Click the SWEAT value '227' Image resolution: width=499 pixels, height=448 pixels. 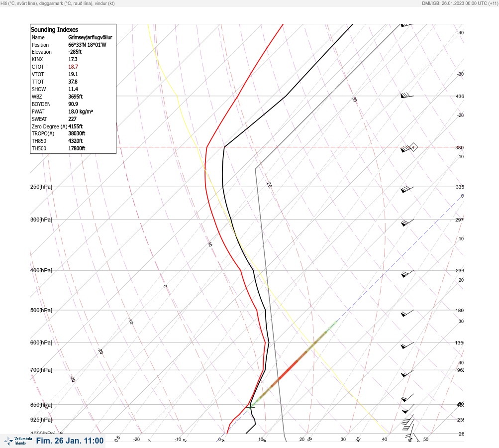point(72,119)
